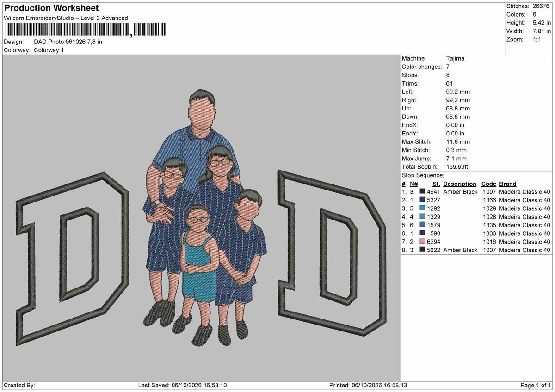Click the Height value 5.42 in

(542, 23)
